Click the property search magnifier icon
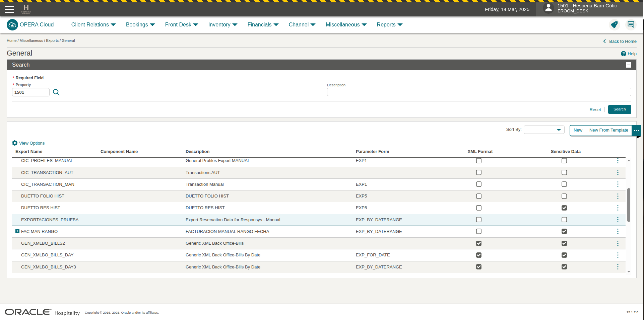This screenshot has height=320, width=644. (56, 92)
